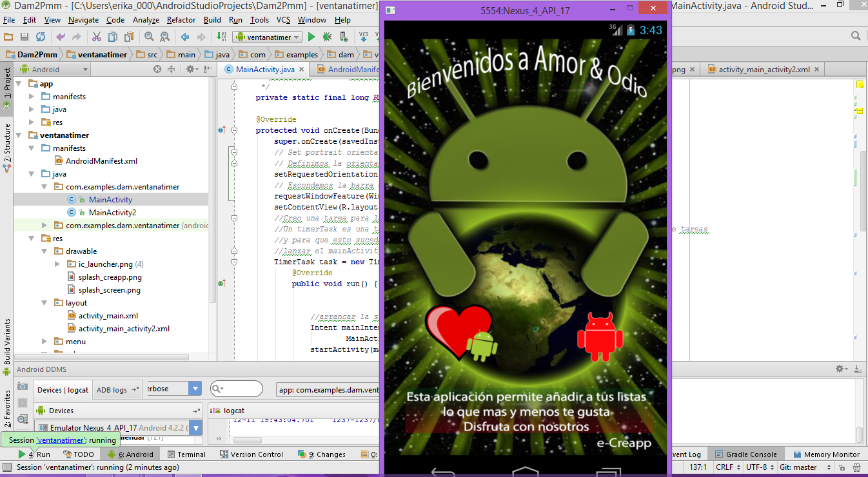
Task: Click the DDMS dump hierarchy icon
Action: pyautogui.click(x=23, y=419)
